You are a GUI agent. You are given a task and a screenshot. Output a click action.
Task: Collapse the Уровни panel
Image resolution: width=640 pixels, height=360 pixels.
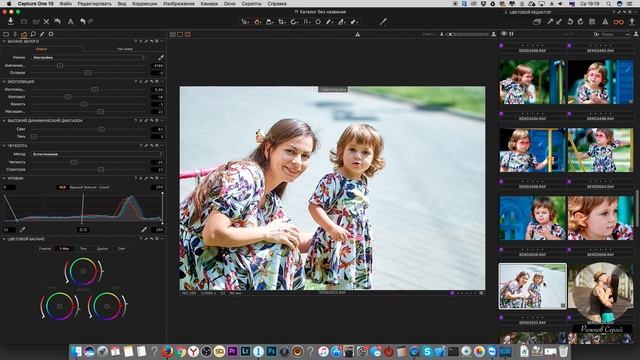click(4, 178)
